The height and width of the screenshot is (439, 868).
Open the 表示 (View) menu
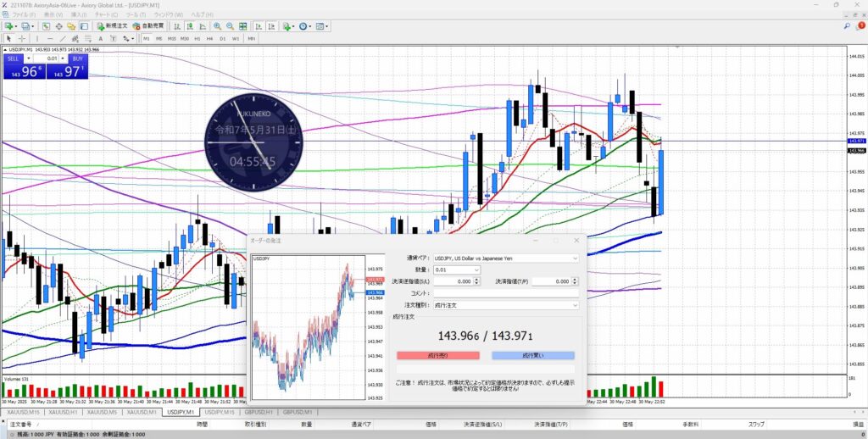click(x=53, y=14)
